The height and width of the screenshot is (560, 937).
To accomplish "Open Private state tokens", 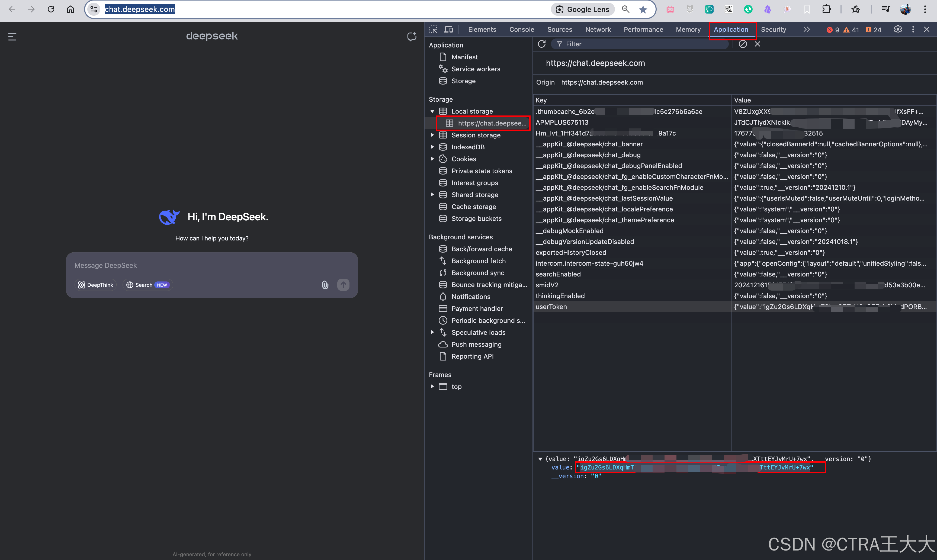I will [x=482, y=171].
